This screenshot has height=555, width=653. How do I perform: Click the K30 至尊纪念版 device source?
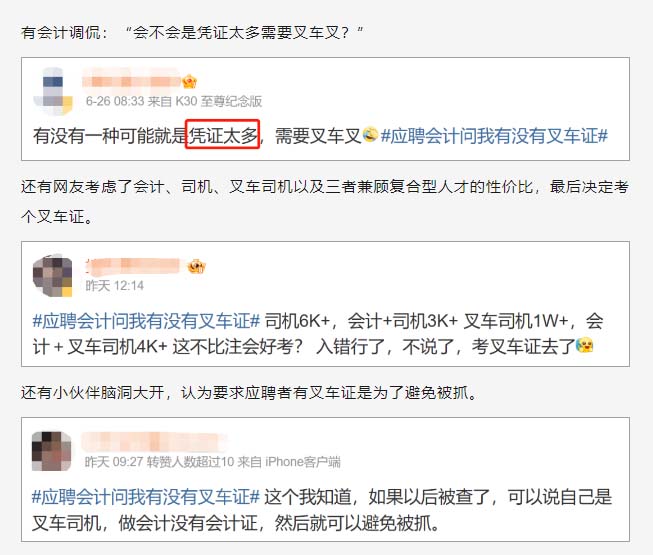click(219, 101)
